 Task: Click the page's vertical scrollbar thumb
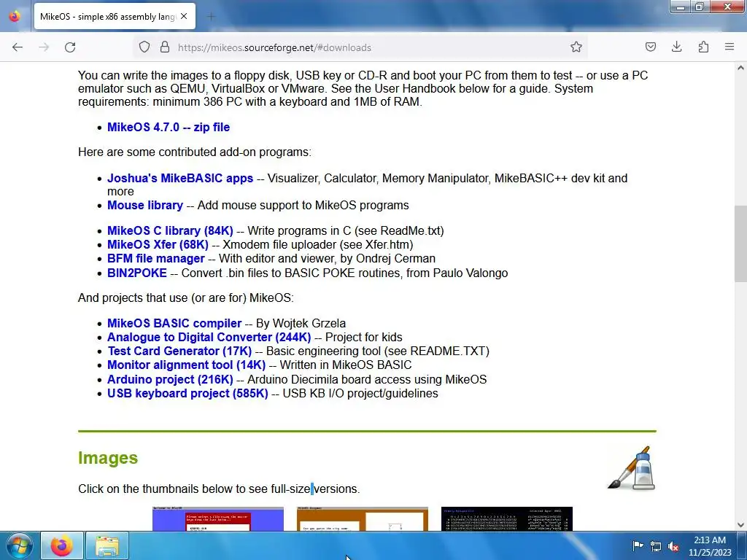click(x=740, y=244)
